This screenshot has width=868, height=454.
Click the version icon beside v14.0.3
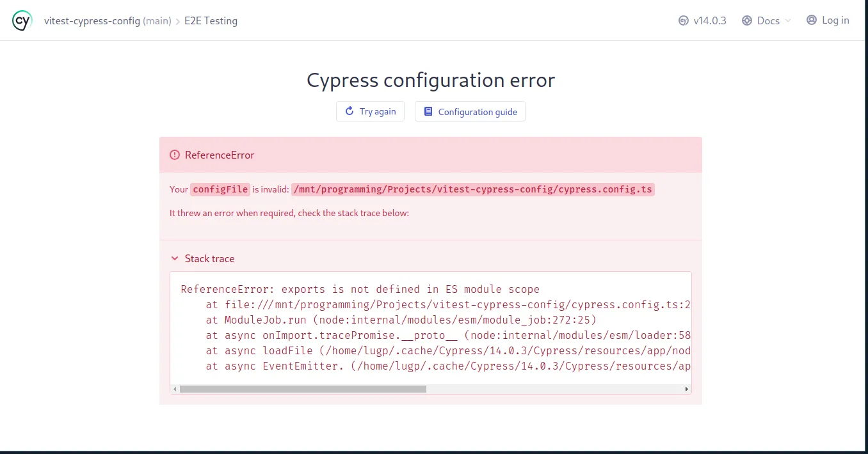click(683, 20)
